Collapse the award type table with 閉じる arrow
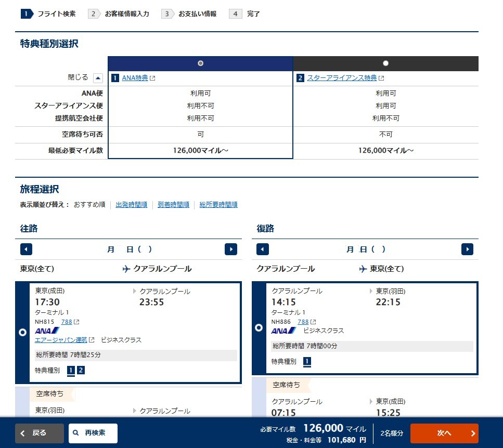503x448 pixels. (x=98, y=78)
